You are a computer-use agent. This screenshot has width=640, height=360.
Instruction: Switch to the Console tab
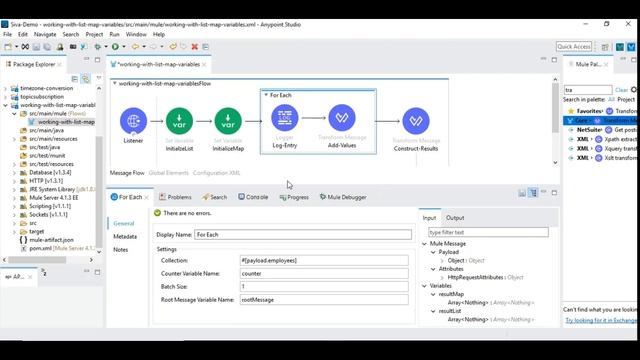click(x=253, y=197)
